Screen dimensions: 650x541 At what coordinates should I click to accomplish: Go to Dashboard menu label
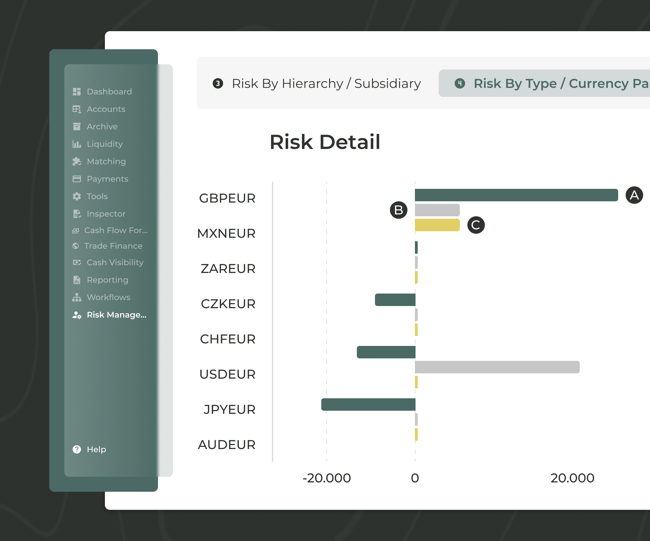pyautogui.click(x=109, y=92)
